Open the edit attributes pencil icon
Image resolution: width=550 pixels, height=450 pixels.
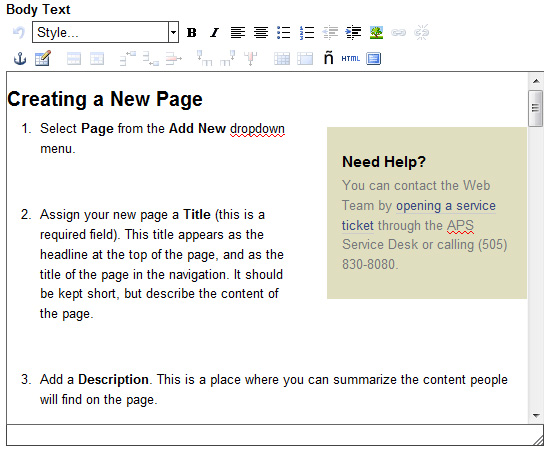(x=43, y=58)
